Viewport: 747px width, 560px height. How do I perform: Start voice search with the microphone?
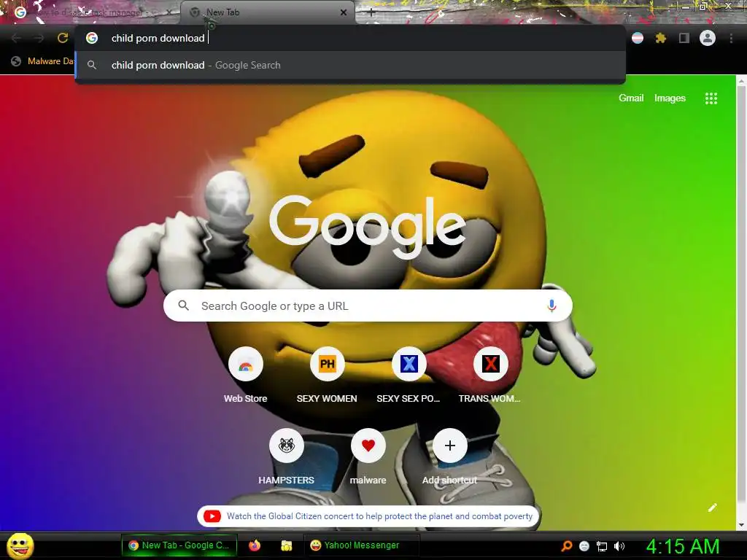tap(551, 306)
